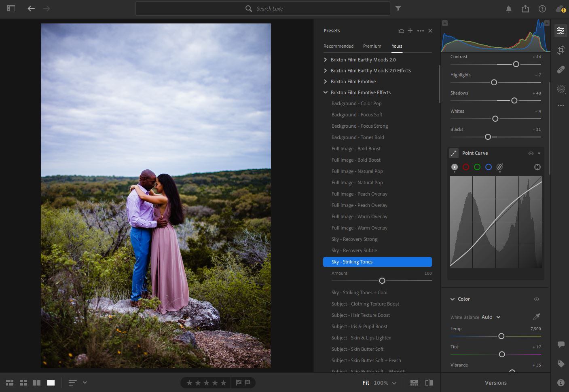Collapse the Color section
569x392 pixels.
coord(453,299)
